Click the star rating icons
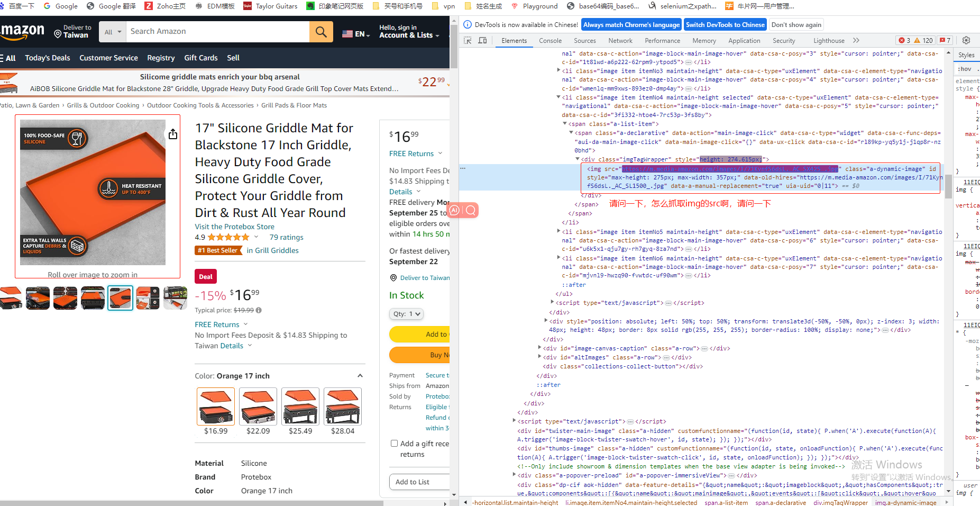This screenshot has width=980, height=506. (x=228, y=237)
